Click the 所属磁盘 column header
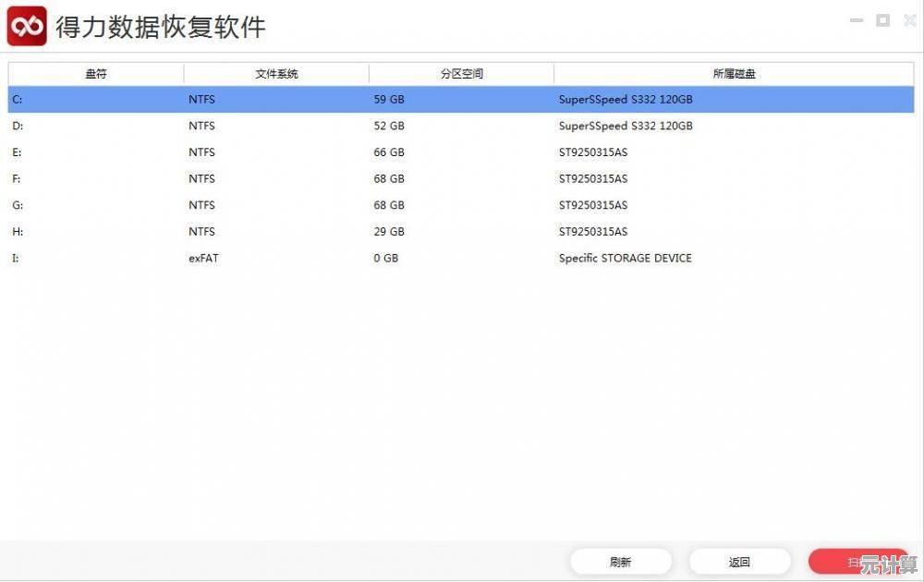The width and height of the screenshot is (924, 582). point(734,74)
